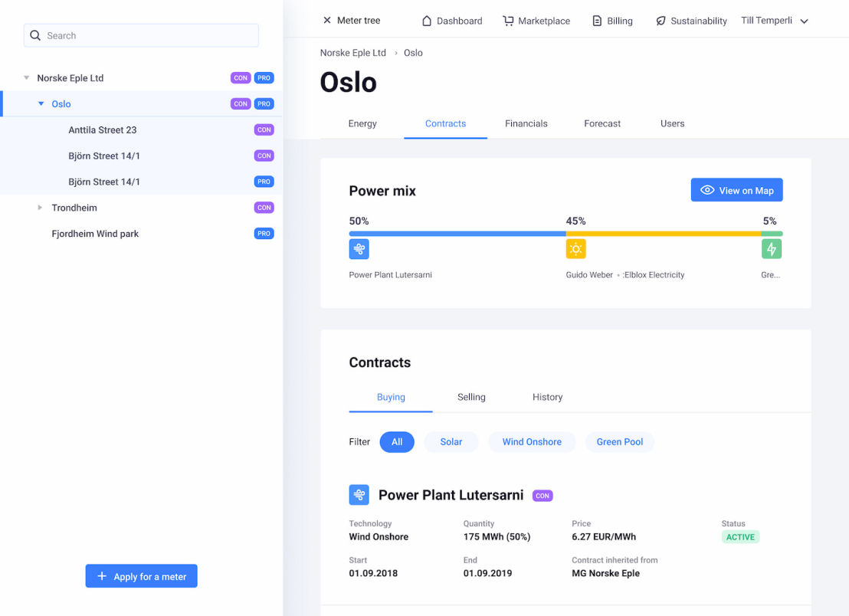Filter contracts by Solar
This screenshot has width=849, height=616.
451,442
